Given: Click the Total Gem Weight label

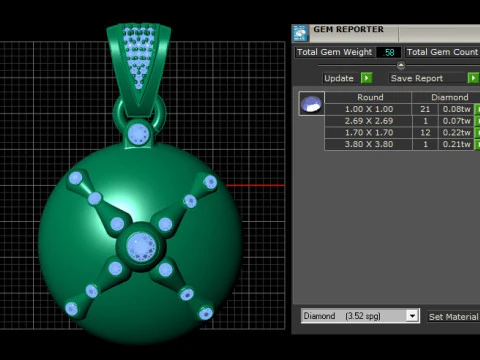Looking at the screenshot, I should (x=334, y=52).
